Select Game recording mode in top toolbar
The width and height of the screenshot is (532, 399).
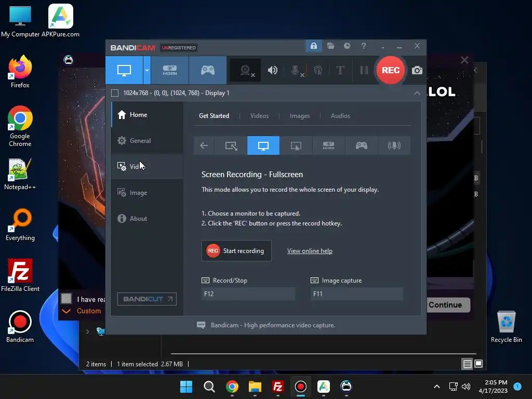208,70
